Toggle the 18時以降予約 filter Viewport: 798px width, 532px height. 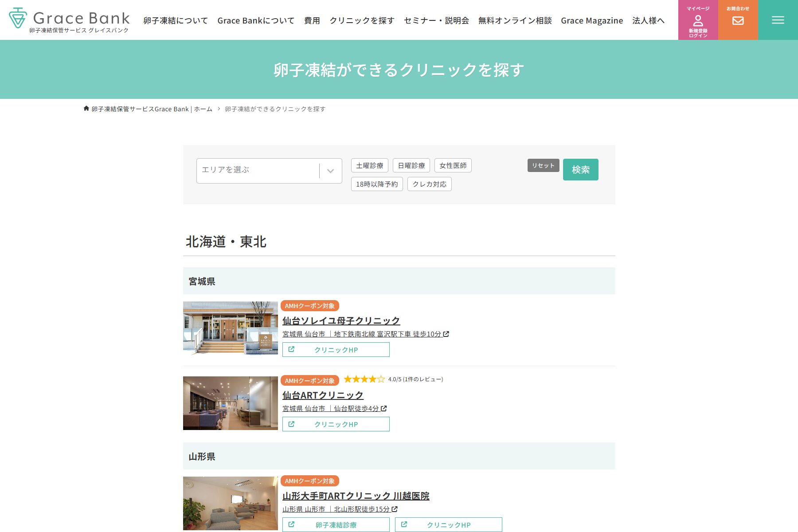[376, 184]
